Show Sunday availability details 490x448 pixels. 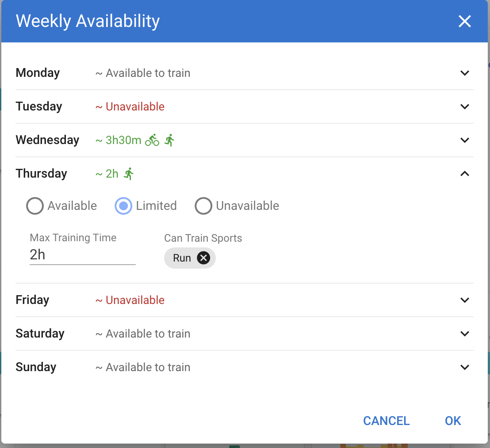(464, 367)
